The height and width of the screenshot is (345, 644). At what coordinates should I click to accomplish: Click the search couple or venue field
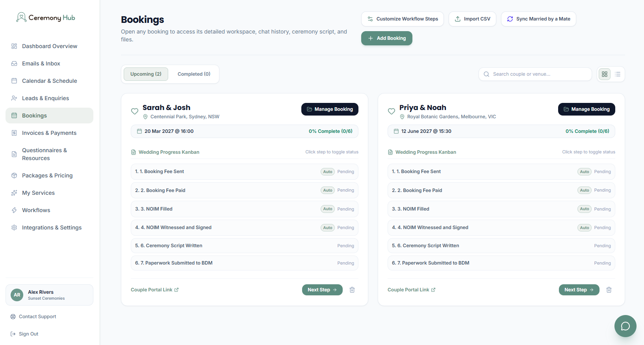535,74
